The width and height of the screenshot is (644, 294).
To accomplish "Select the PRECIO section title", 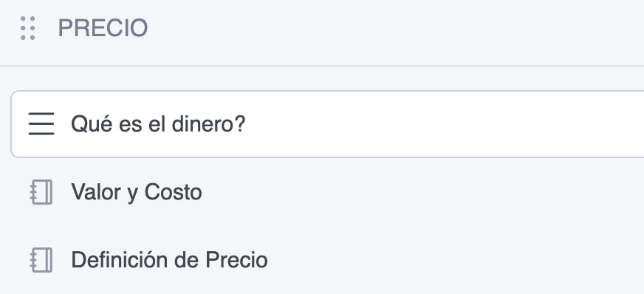I will tap(103, 28).
